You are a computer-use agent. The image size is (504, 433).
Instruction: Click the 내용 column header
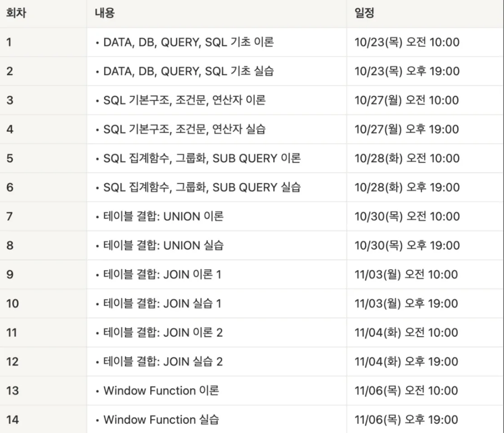pyautogui.click(x=104, y=13)
